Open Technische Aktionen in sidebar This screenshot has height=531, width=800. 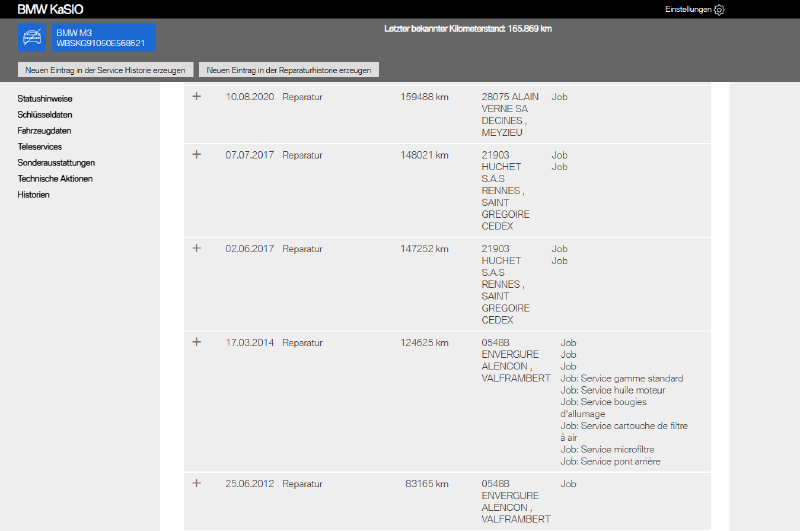(x=55, y=179)
